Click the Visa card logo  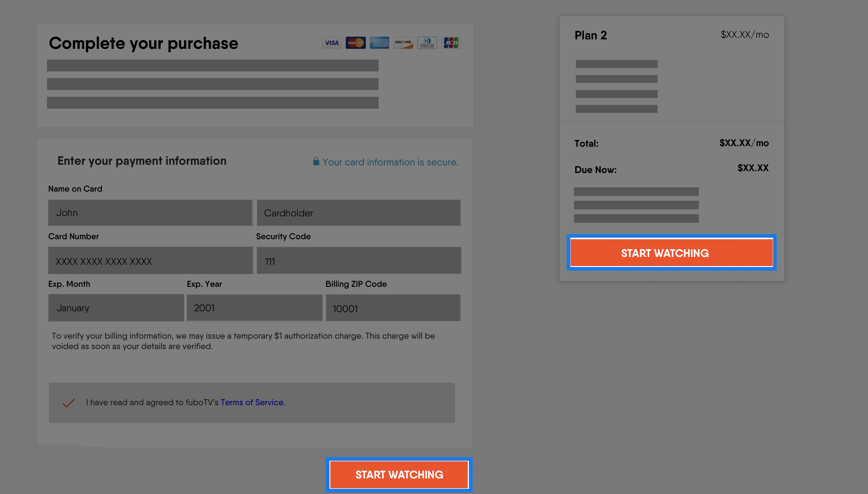[332, 43]
